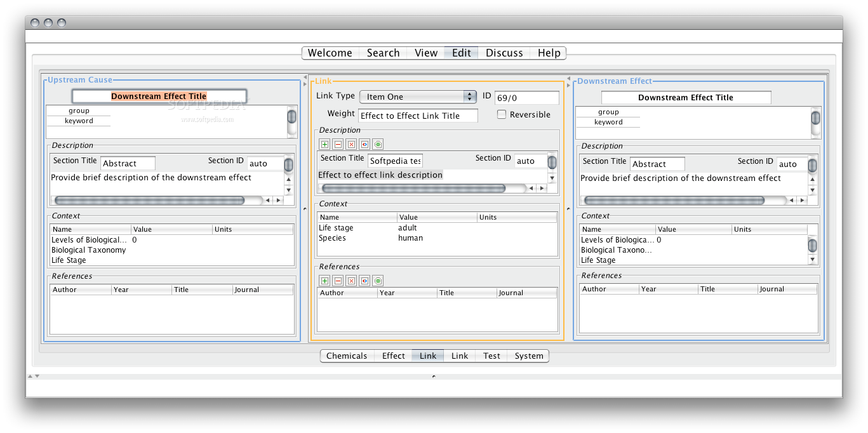This screenshot has width=868, height=433.
Task: Toggle the Reversible checkbox
Action: coord(502,114)
